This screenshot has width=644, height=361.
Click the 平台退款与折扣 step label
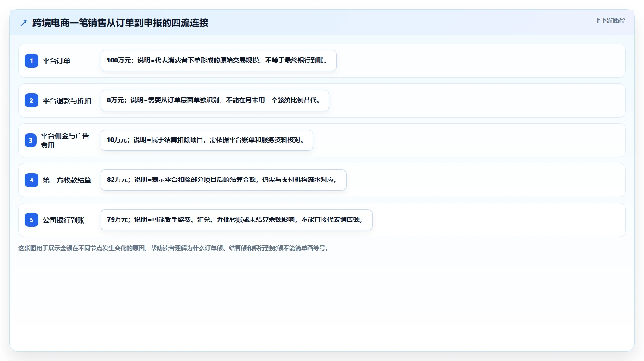[67, 100]
